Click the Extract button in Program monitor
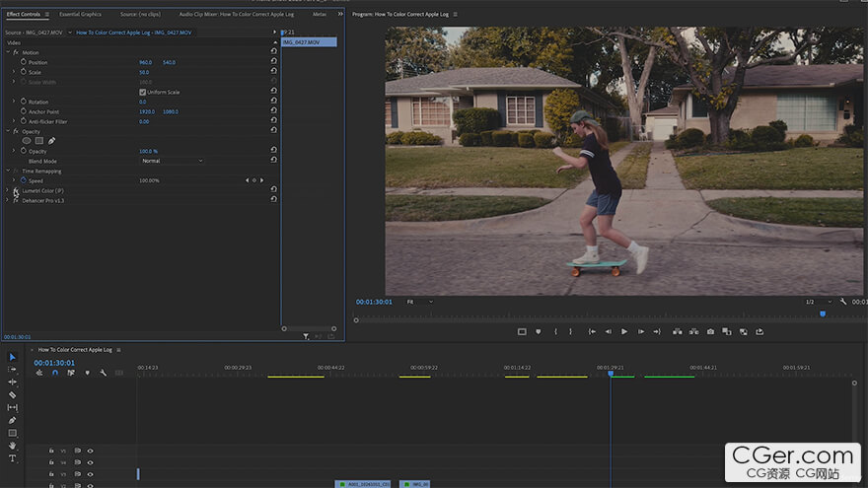 click(693, 332)
